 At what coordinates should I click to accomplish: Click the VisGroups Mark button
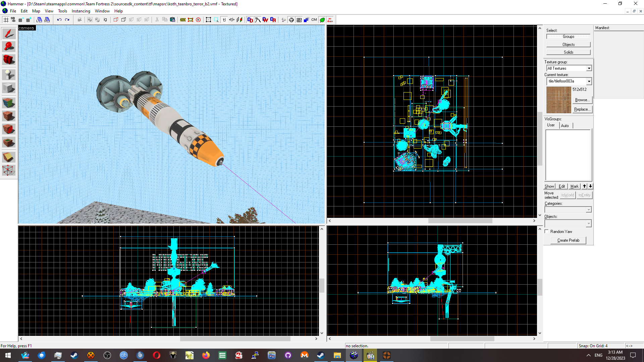click(575, 186)
